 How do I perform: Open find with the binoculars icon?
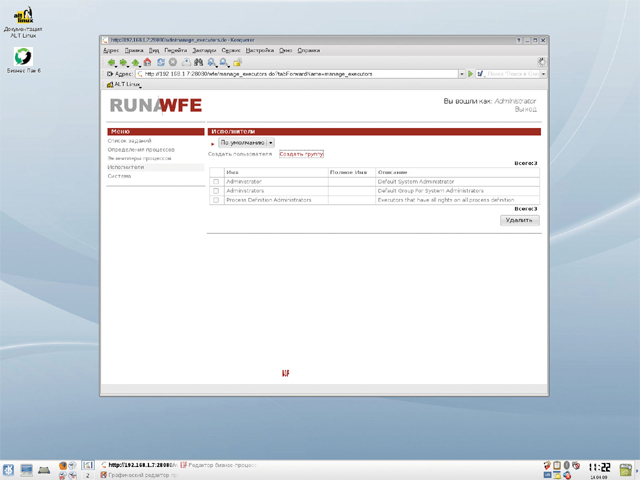click(199, 62)
